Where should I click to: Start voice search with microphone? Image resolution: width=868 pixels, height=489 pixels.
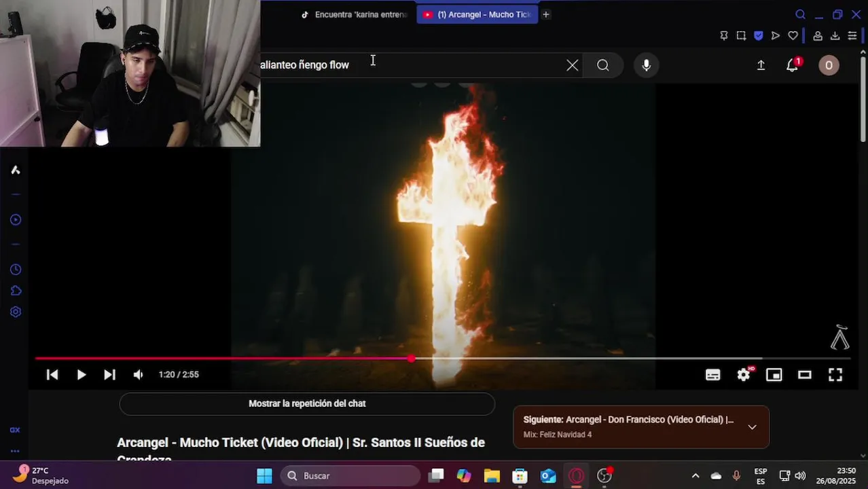647,65
